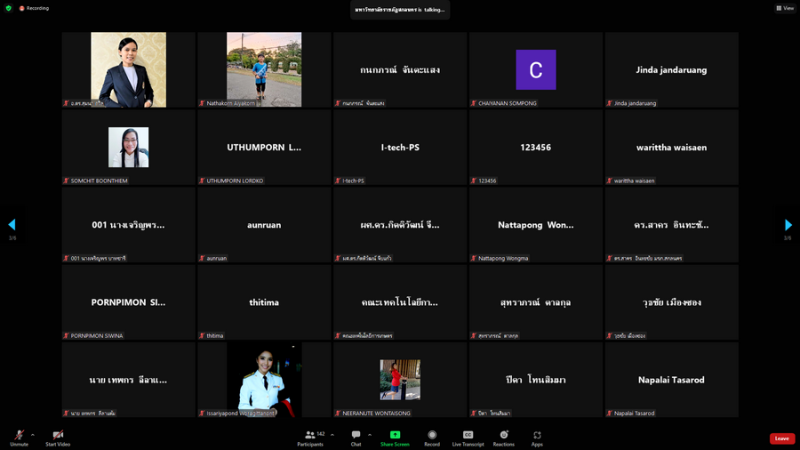Select the Napalai Tasarod participant tile
The width and height of the screenshot is (800, 450).
(x=671, y=380)
